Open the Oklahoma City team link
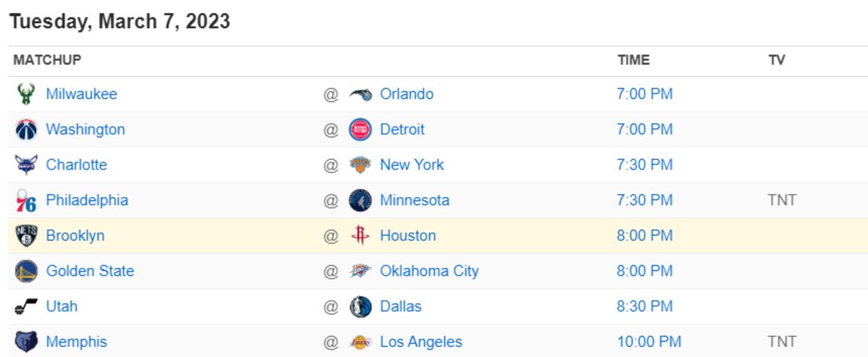Viewport: 868px width, 357px height. point(429,272)
